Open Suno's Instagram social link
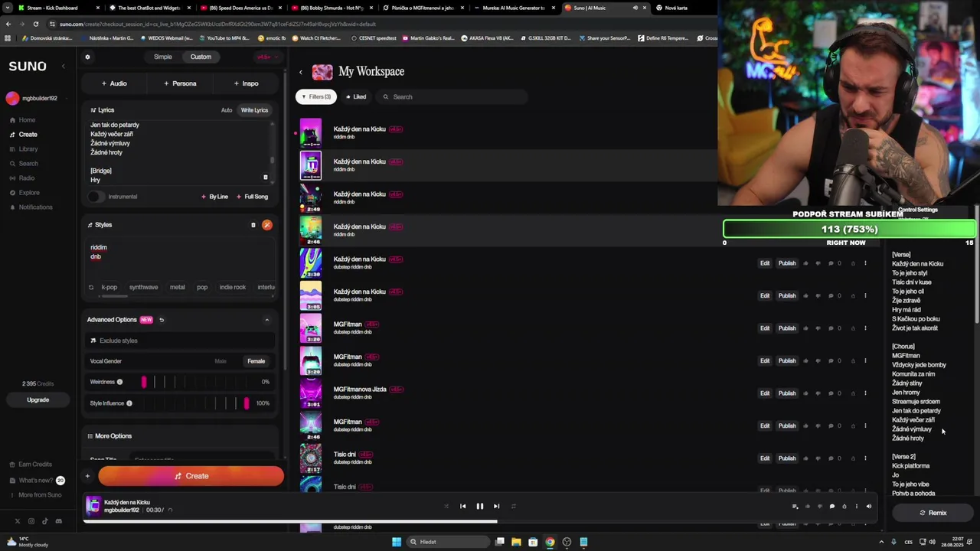This screenshot has height=551, width=980. point(31,521)
